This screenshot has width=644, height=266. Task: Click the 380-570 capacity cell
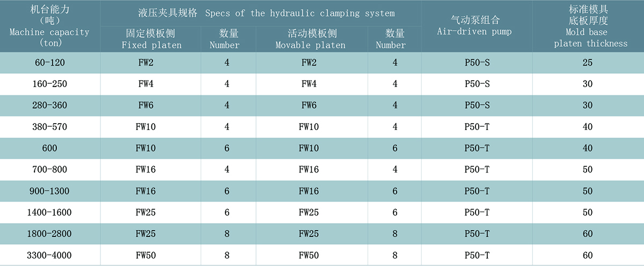(49, 127)
